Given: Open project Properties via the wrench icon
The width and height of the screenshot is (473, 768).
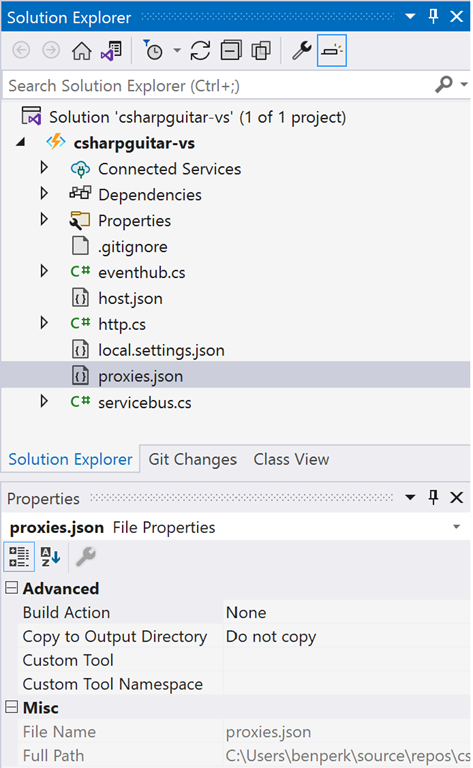Looking at the screenshot, I should click(302, 50).
